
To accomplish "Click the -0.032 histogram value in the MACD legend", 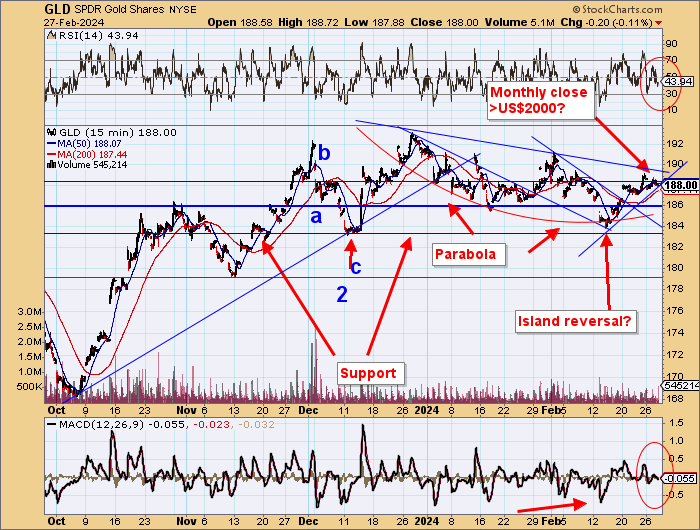I will [256, 424].
